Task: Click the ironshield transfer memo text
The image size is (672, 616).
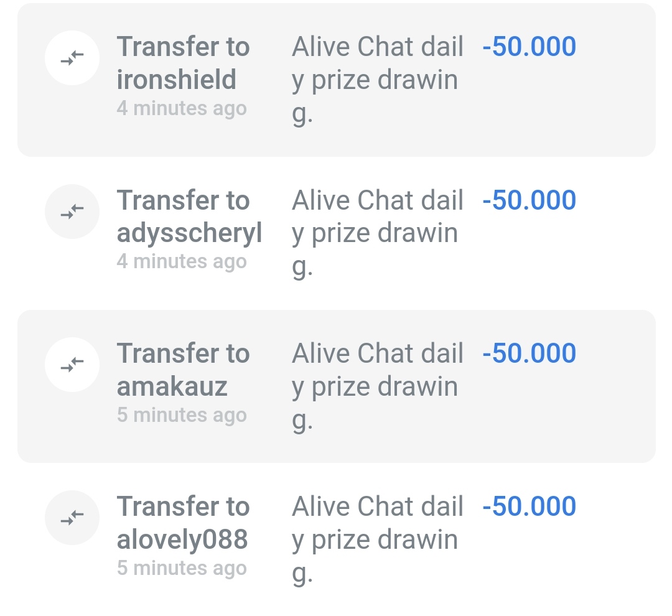Action: [x=378, y=80]
